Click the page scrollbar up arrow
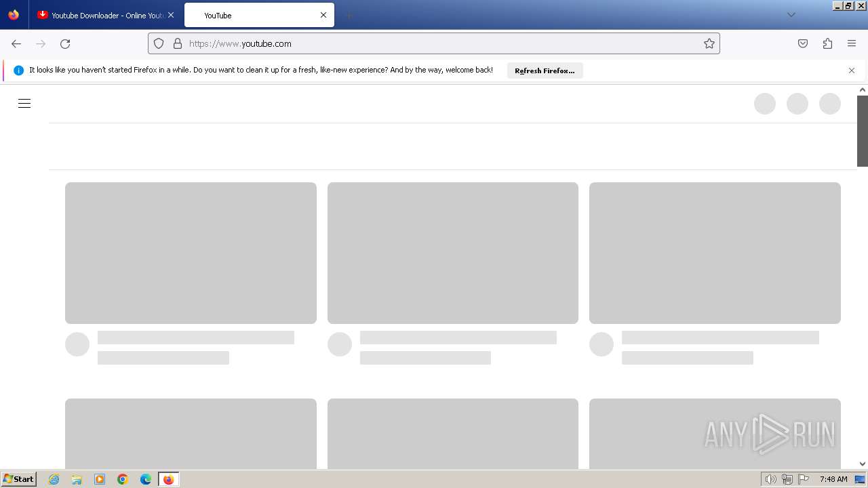 (863, 89)
